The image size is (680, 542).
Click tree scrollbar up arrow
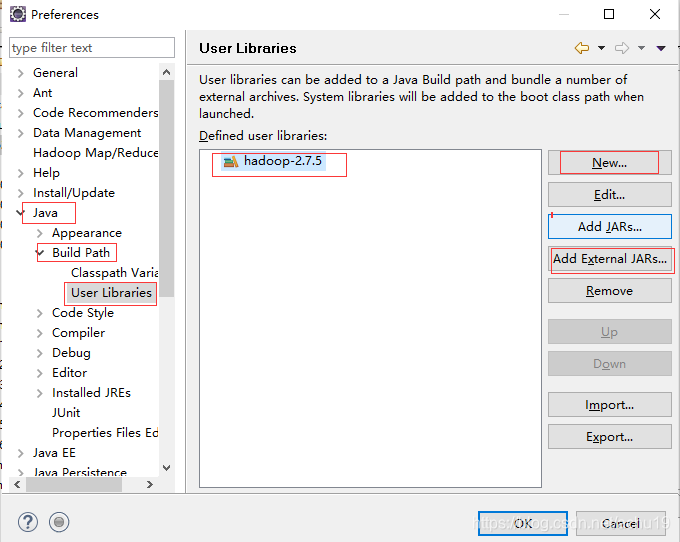167,72
